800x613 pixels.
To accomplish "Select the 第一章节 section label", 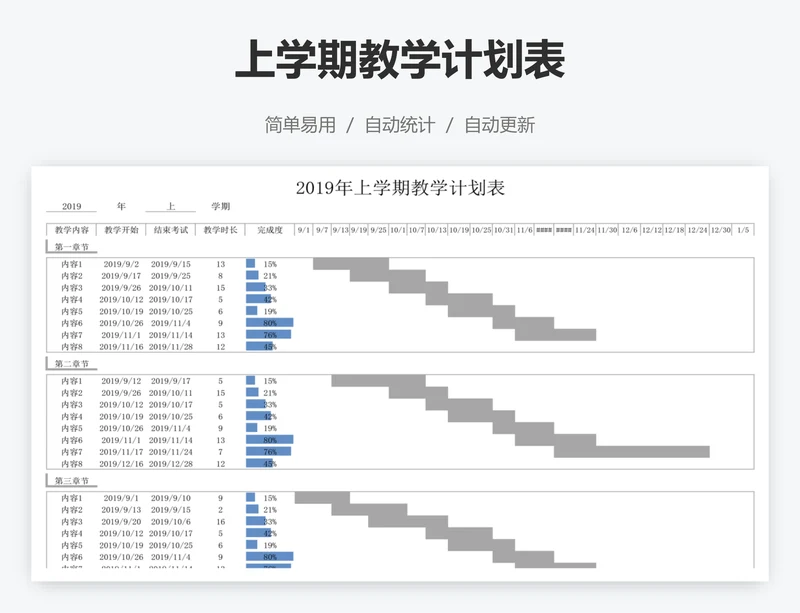I will pos(71,247).
